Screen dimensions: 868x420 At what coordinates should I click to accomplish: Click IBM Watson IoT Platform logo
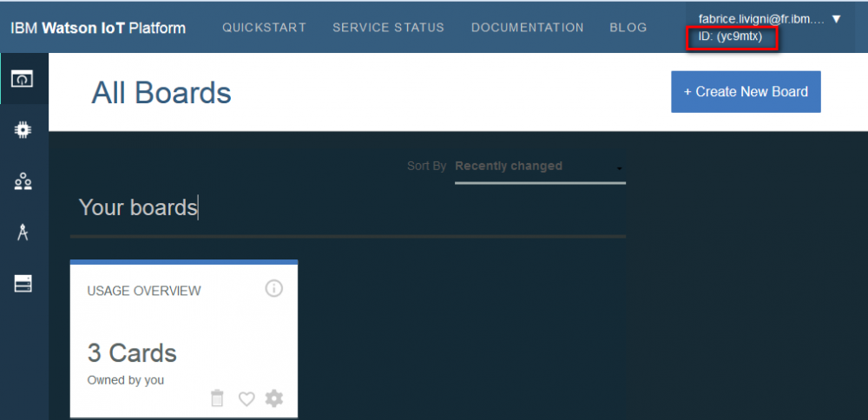98,28
